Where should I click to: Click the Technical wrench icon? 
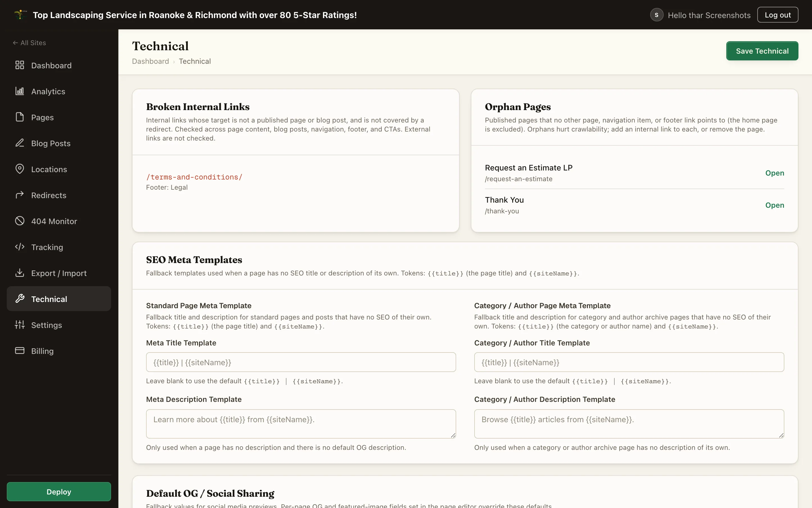(20, 299)
